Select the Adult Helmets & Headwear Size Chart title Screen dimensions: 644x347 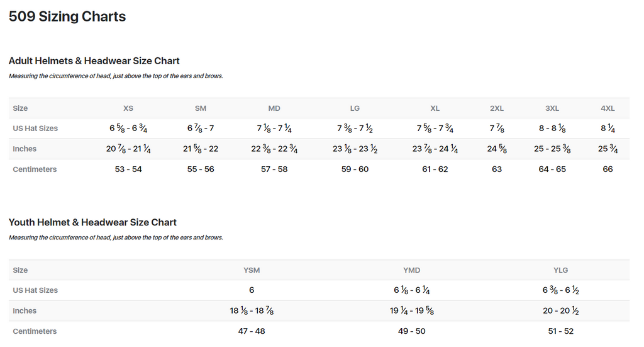(x=94, y=61)
